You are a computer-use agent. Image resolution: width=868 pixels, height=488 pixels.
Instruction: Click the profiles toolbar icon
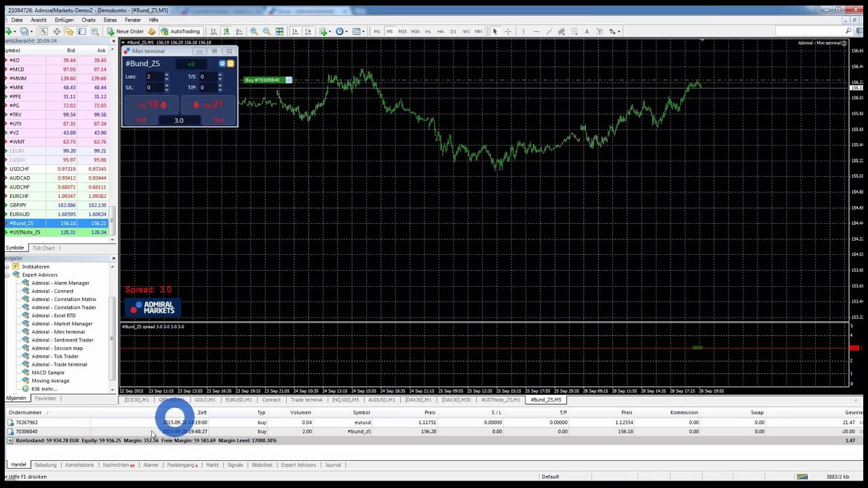click(x=26, y=31)
